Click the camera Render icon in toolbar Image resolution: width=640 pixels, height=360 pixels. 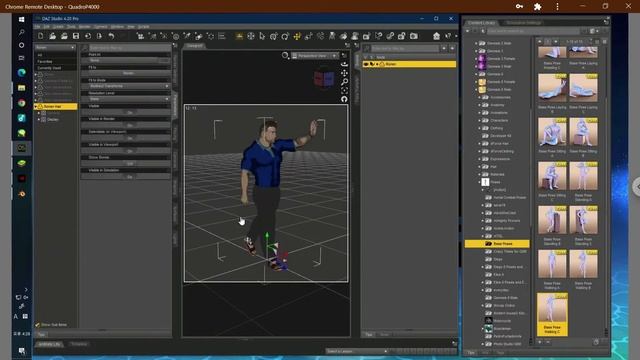[x=413, y=36]
